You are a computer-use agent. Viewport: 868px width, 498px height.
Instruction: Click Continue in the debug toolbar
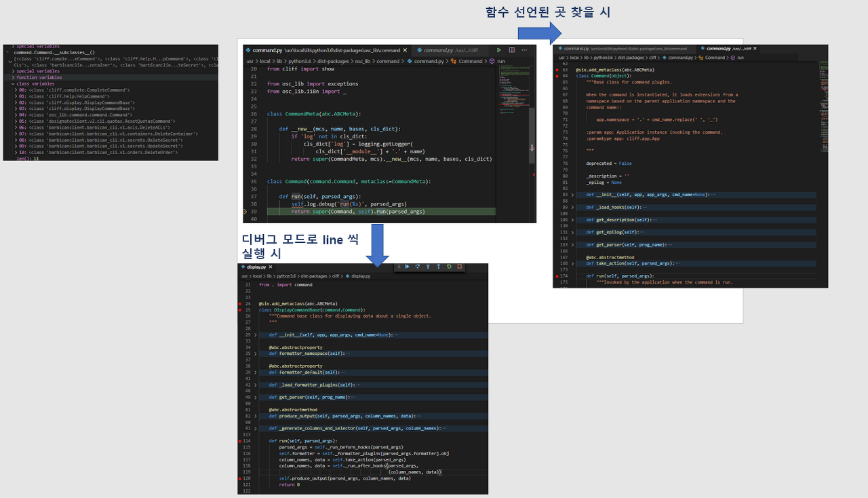407,267
